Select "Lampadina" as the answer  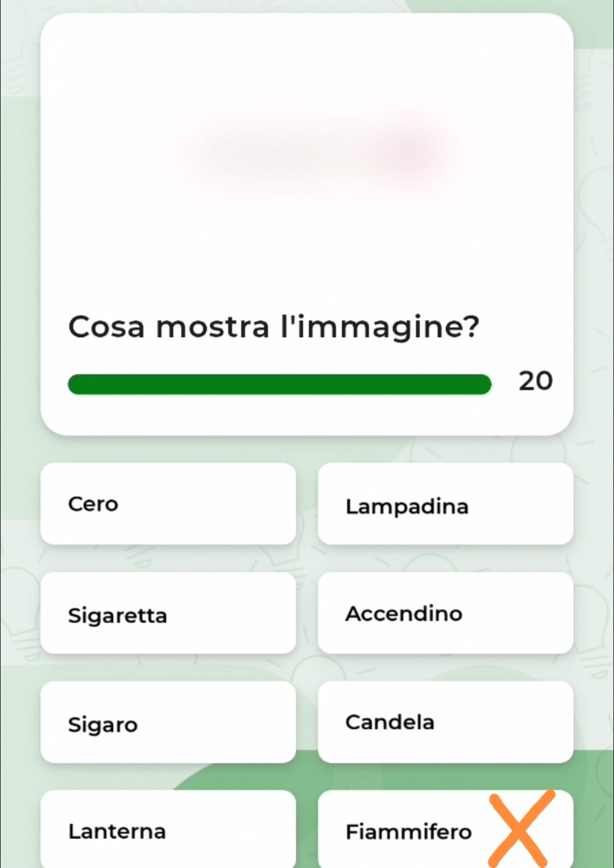445,504
